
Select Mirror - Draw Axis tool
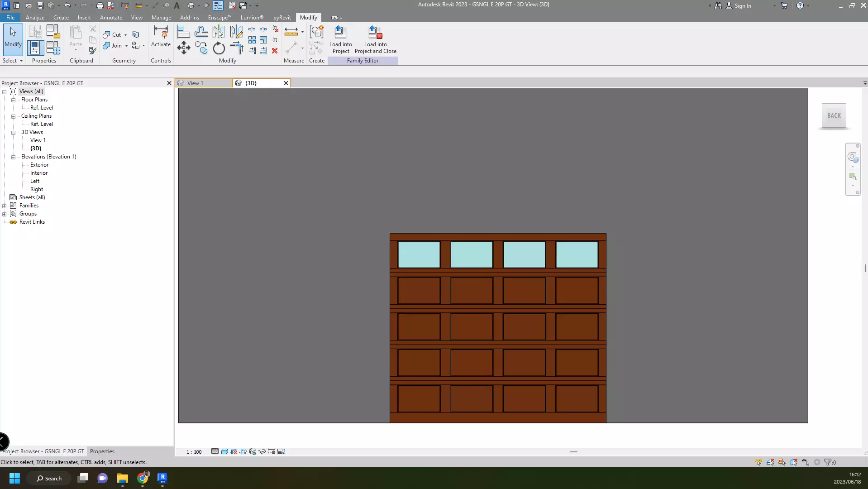pyautogui.click(x=236, y=32)
